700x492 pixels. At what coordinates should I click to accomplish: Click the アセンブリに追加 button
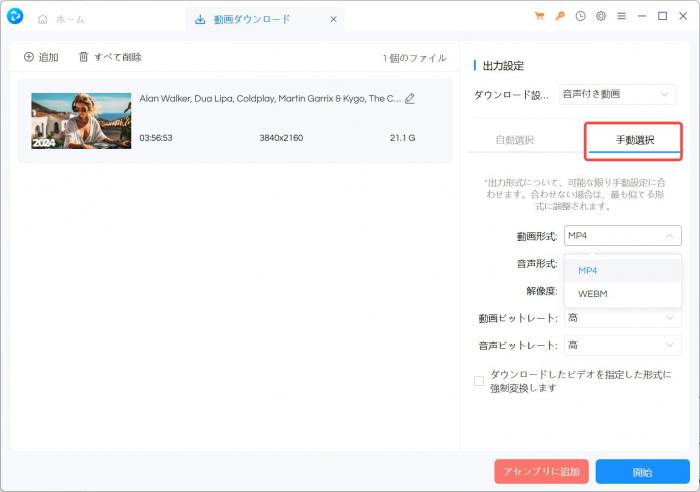[x=542, y=472]
